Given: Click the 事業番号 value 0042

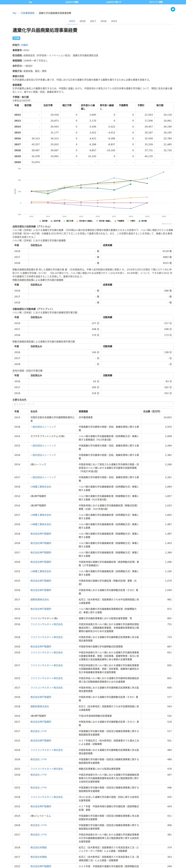Looking at the screenshot, I should tap(26, 50).
